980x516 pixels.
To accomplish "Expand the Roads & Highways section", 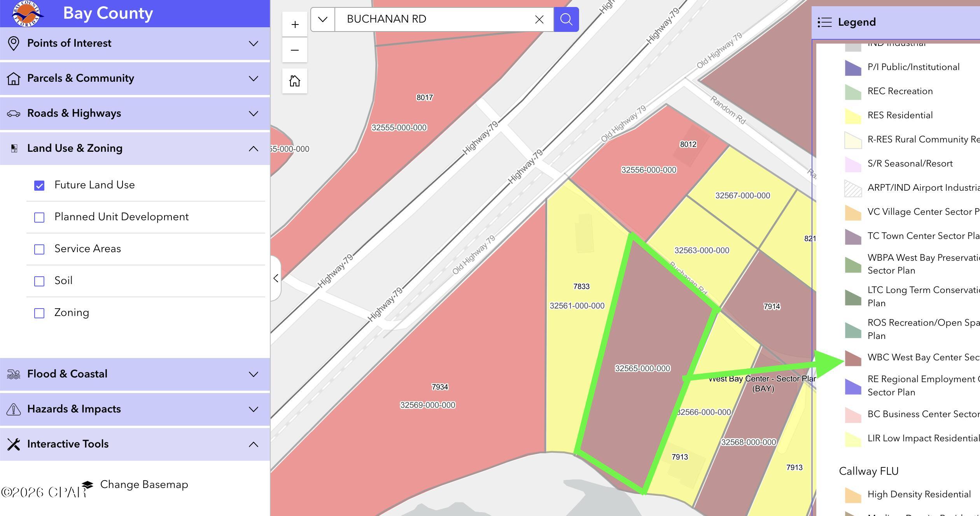I will tap(254, 113).
